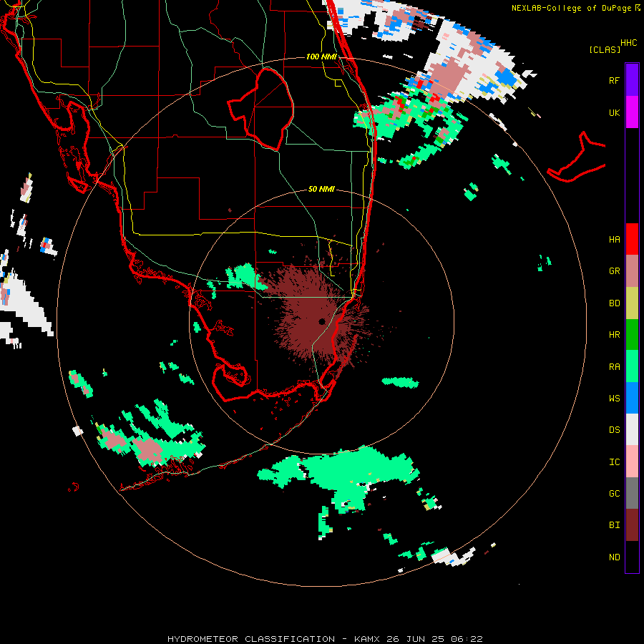Click the GR legend color swatch
The image size is (644, 644).
point(632,271)
